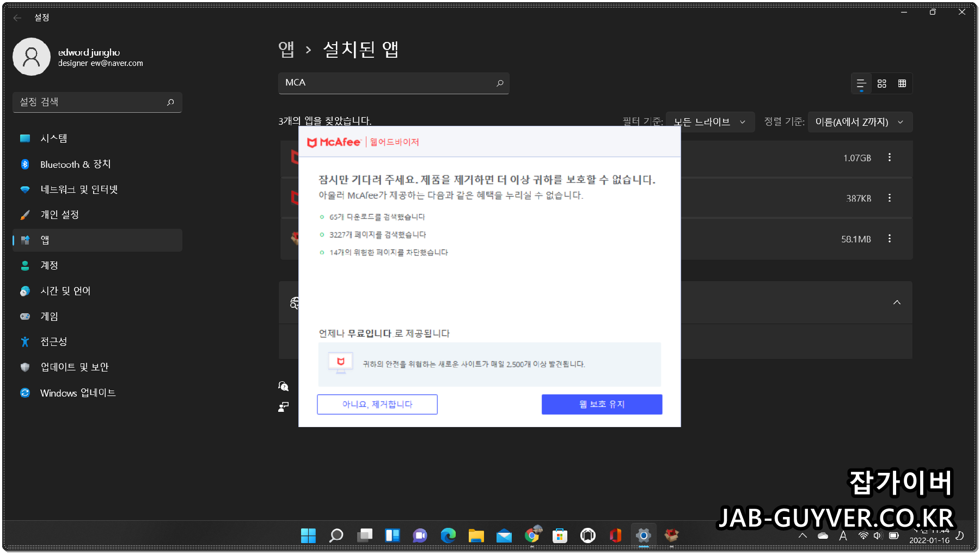Open 접근성 settings category
This screenshot has width=980, height=554.
point(97,342)
